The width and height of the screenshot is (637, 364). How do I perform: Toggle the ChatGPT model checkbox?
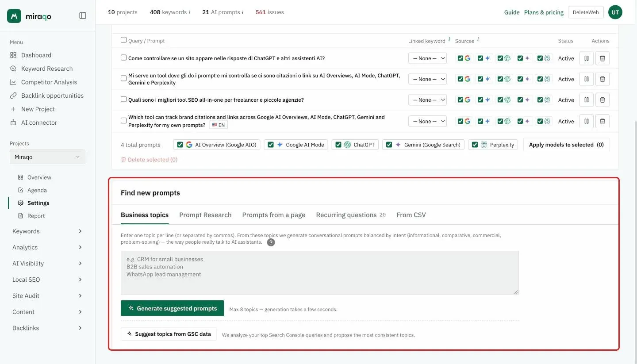(338, 145)
